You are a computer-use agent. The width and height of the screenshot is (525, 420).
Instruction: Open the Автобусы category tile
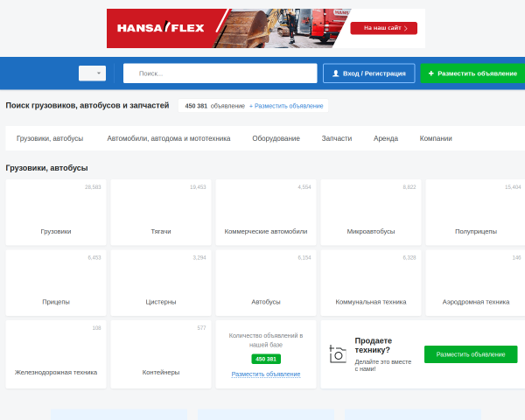tap(266, 283)
